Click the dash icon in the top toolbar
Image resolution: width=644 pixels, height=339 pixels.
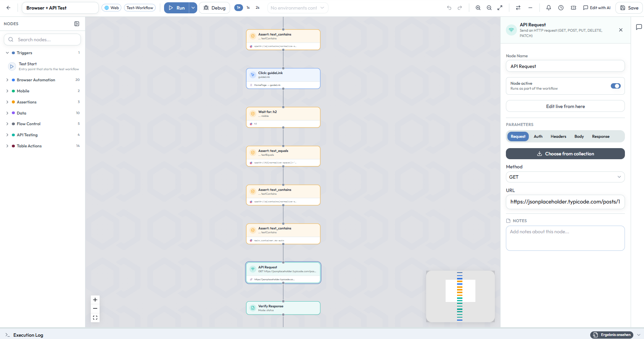[x=530, y=8]
